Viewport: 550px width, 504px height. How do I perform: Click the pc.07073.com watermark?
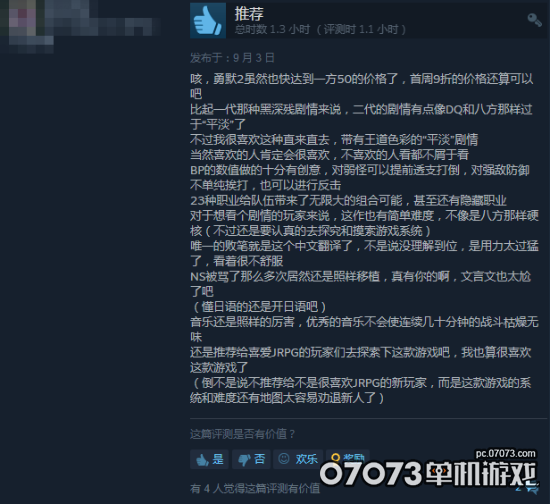(x=505, y=453)
